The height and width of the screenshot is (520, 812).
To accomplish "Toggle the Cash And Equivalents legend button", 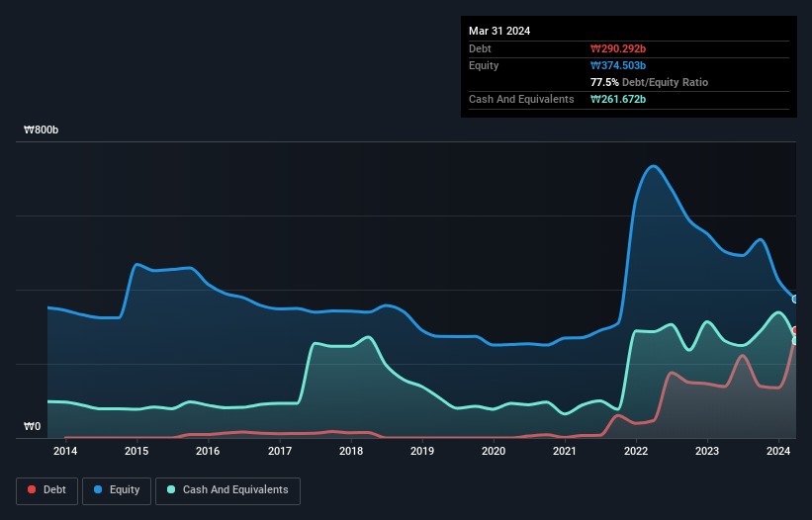I will 227,490.
